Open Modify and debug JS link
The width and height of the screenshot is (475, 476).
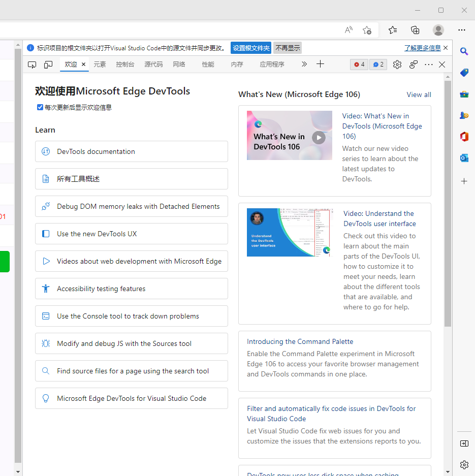pos(132,343)
